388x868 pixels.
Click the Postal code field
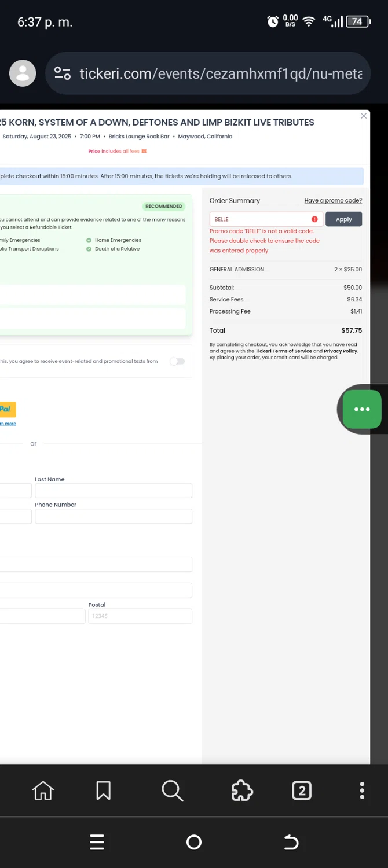(140, 616)
